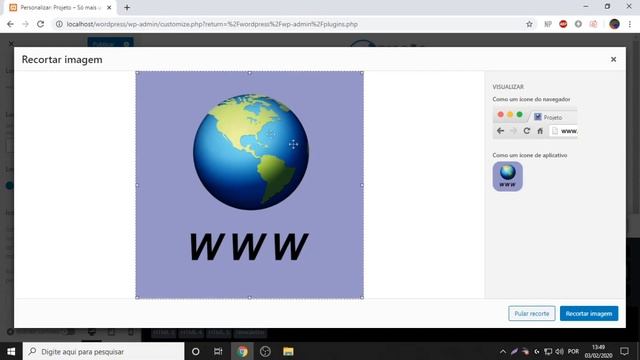Image resolution: width=640 pixels, height=360 pixels.
Task: Select the Personalizar: Projeto browser tab
Action: pos(60,7)
